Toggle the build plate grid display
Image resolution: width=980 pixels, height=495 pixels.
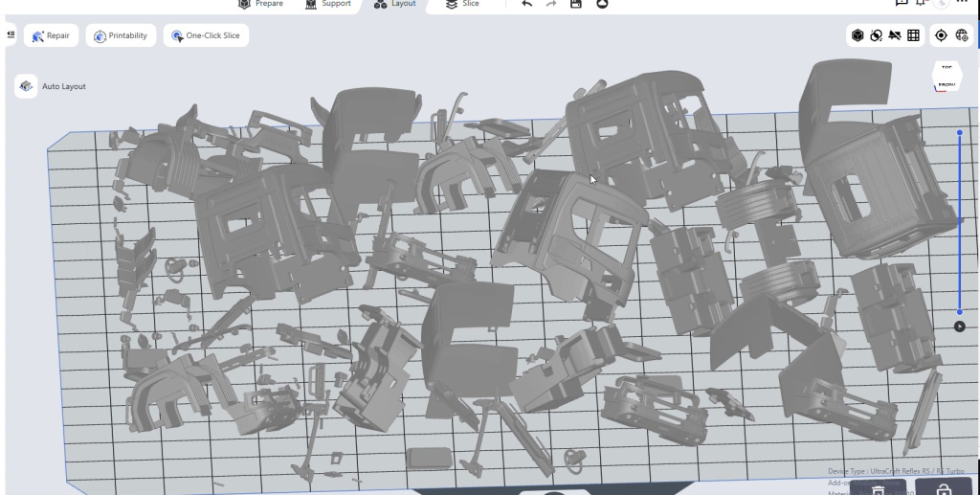tap(913, 35)
